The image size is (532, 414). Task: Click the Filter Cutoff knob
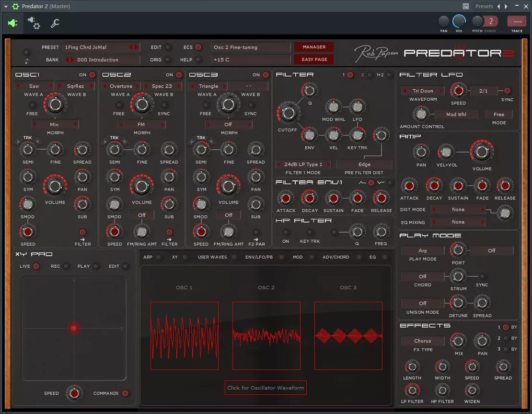pos(289,113)
